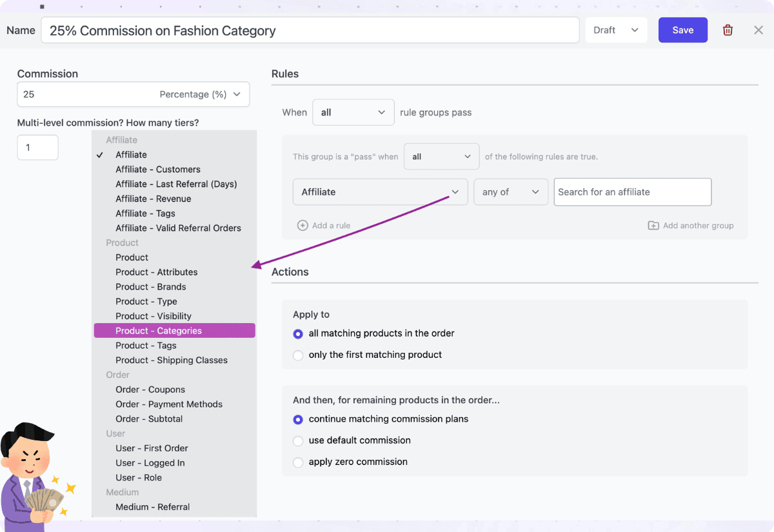774x532 pixels.
Task: Choose 'use default commission' for remaining products
Action: click(x=297, y=440)
